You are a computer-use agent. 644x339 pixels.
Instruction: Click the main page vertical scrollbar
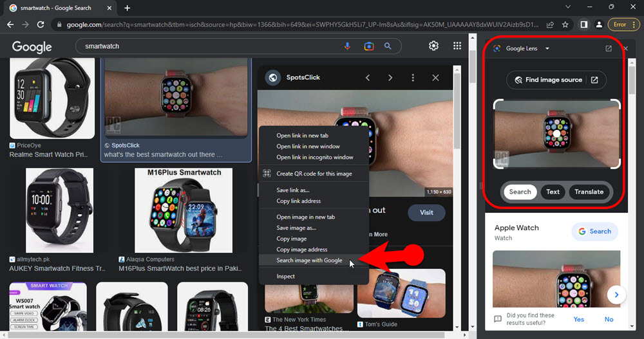[x=472, y=66]
